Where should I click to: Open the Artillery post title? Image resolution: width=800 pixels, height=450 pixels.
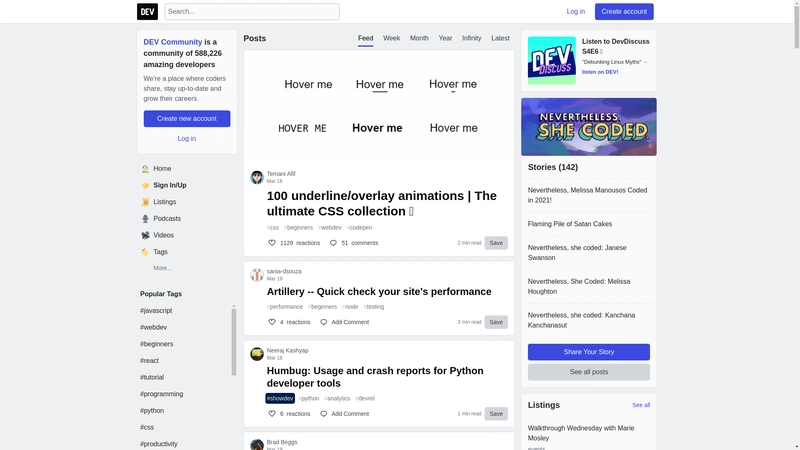tap(379, 292)
